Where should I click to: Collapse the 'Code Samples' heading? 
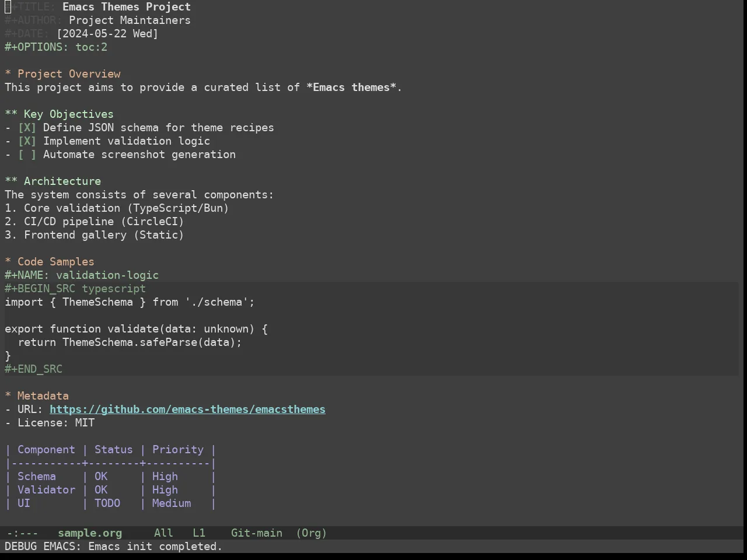pyautogui.click(x=50, y=262)
